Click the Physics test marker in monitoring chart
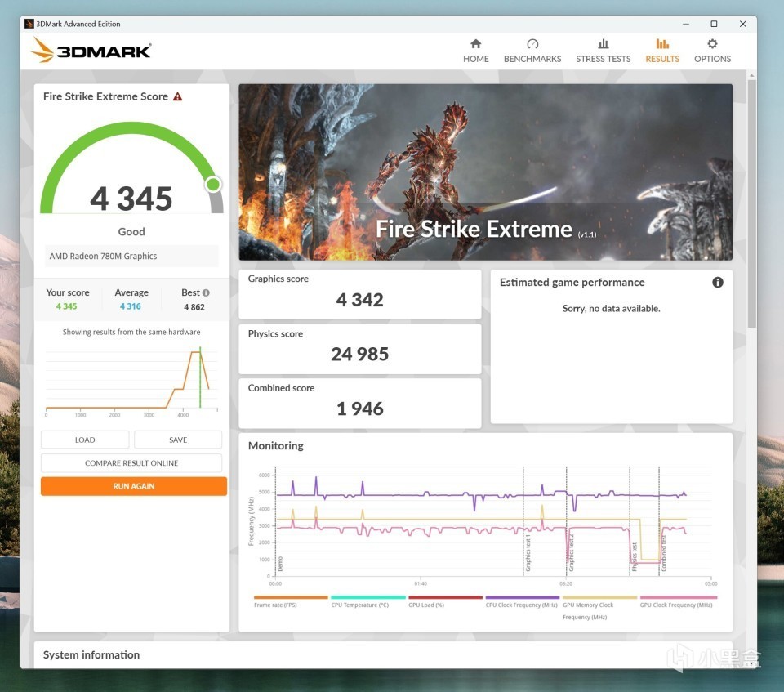This screenshot has width=784, height=692. (x=634, y=556)
